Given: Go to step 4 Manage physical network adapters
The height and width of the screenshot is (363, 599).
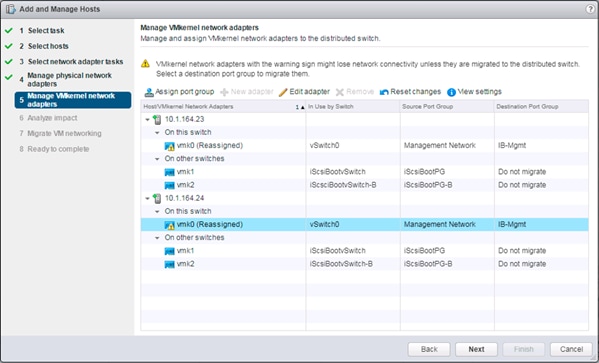Looking at the screenshot, I should pyautogui.click(x=69, y=79).
